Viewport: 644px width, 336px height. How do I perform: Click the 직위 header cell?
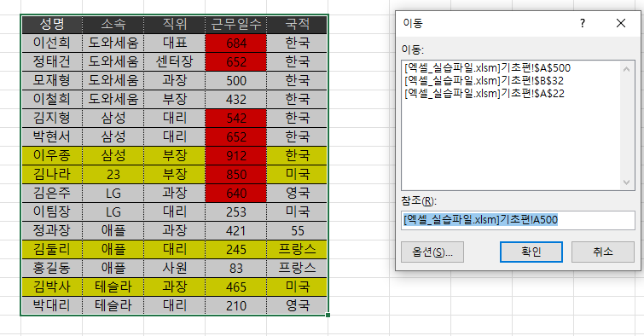point(175,24)
